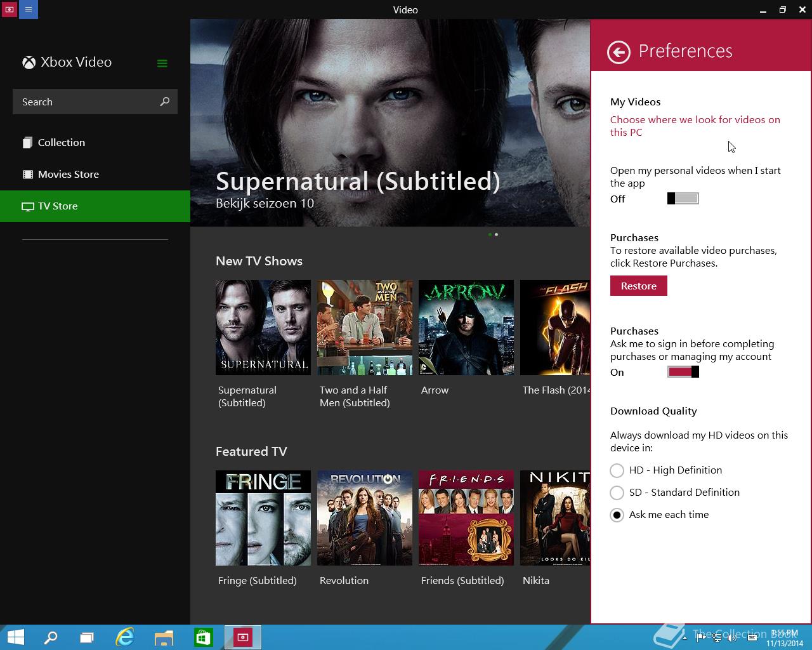
Task: Click the first hero carousel dot
Action: click(490, 234)
